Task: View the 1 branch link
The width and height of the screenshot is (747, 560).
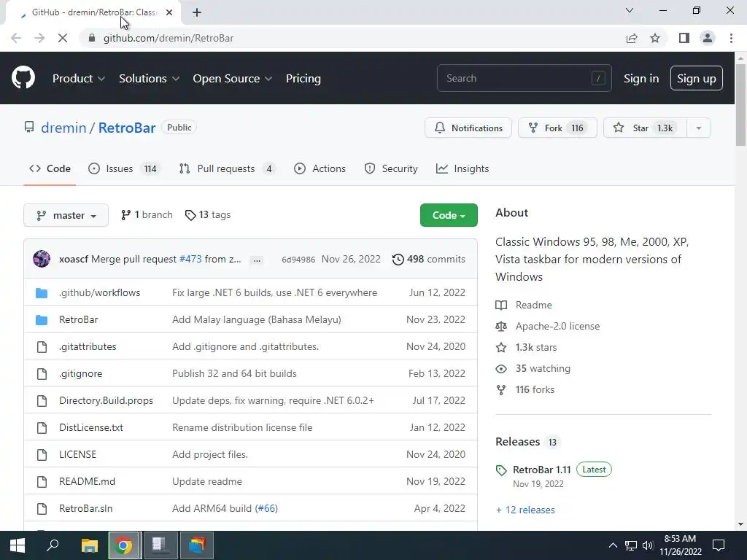Action: pyautogui.click(x=147, y=215)
